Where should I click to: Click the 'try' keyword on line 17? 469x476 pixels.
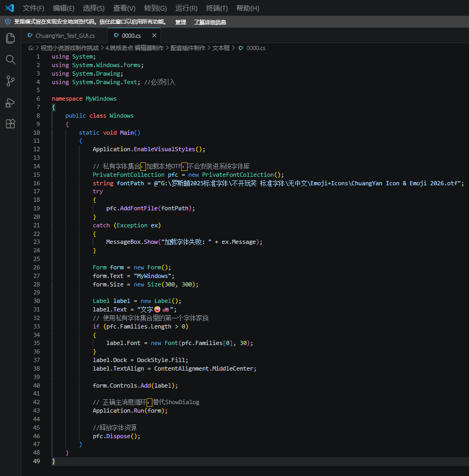(98, 191)
